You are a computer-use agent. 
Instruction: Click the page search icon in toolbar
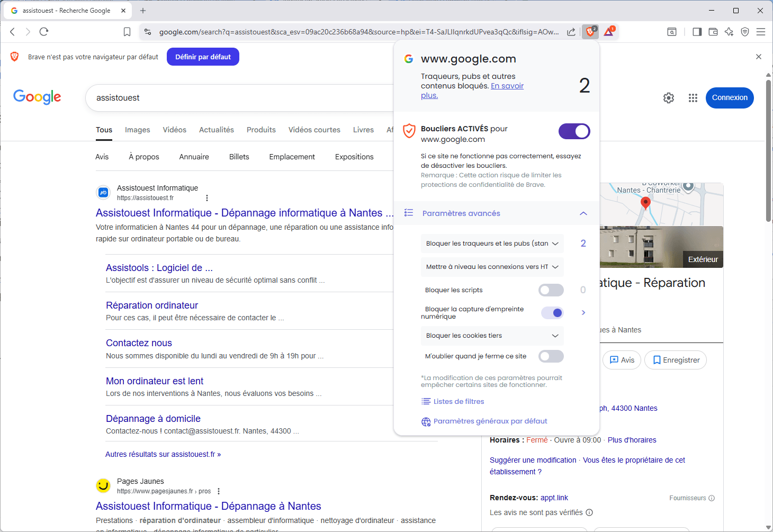pos(672,32)
